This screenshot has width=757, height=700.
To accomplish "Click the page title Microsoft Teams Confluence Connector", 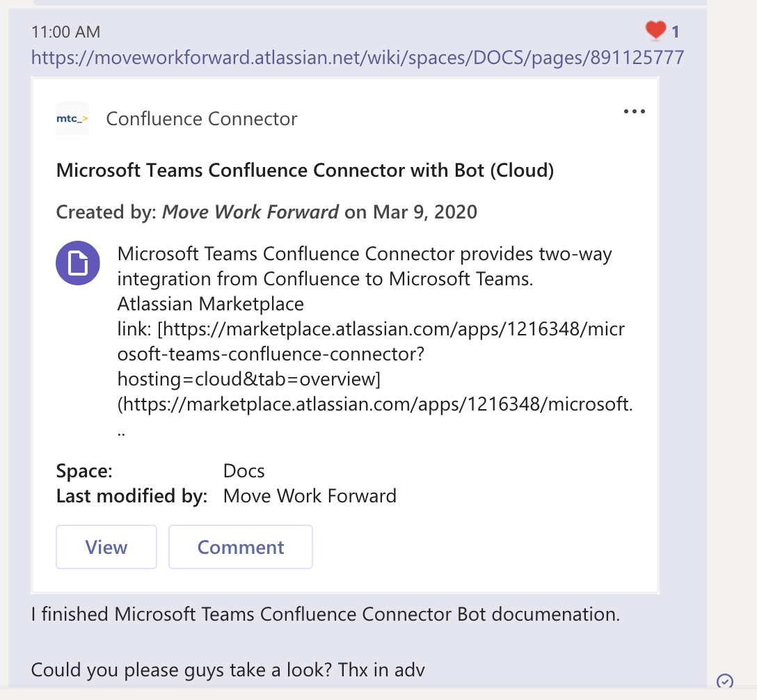I will click(305, 170).
